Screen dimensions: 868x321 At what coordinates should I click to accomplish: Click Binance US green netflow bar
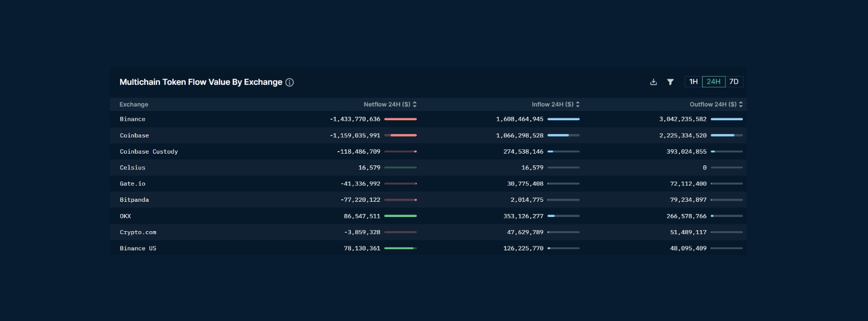(x=399, y=248)
